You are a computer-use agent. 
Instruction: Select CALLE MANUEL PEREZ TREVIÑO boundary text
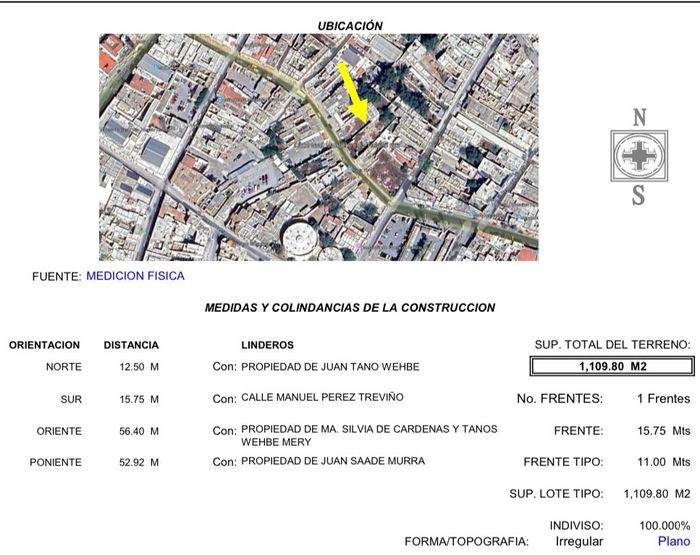pyautogui.click(x=322, y=398)
